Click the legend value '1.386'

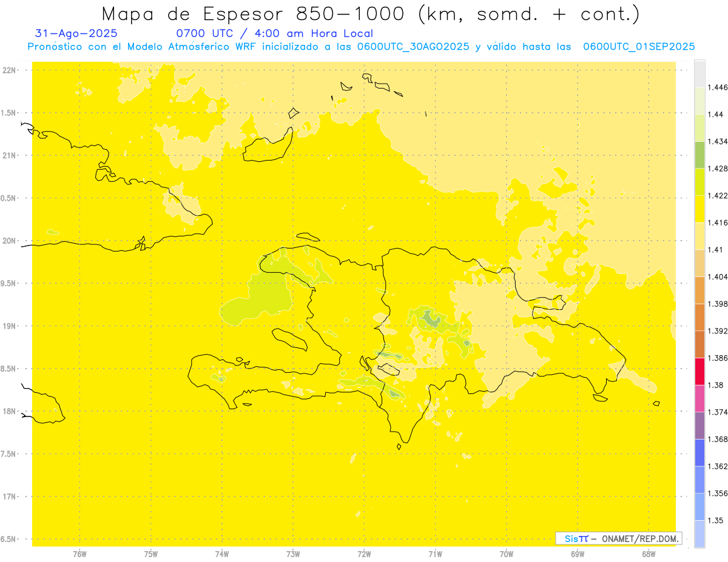[718, 358]
